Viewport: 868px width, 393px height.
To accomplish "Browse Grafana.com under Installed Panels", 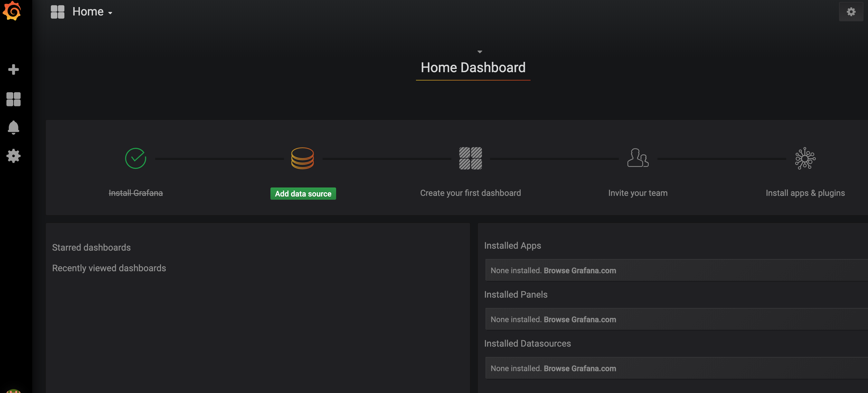I will click(x=580, y=319).
